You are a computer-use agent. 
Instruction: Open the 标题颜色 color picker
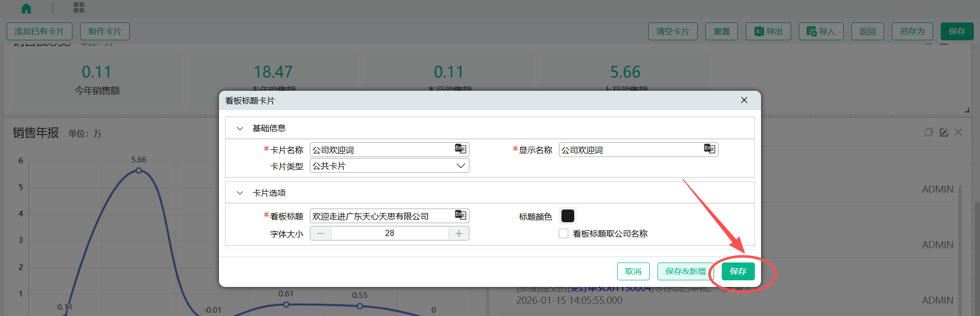click(x=568, y=216)
